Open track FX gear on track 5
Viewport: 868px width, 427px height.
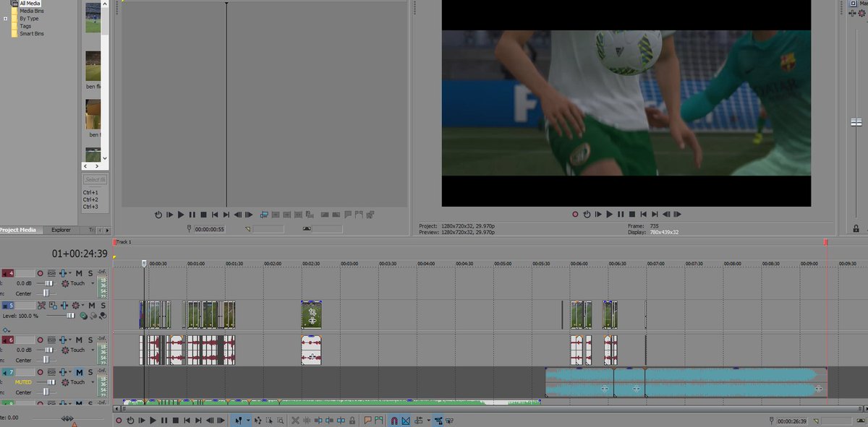tap(75, 306)
